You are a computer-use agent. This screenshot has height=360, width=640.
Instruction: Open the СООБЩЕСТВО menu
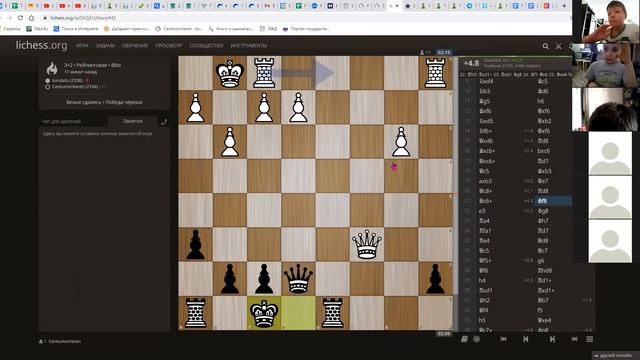coord(206,46)
